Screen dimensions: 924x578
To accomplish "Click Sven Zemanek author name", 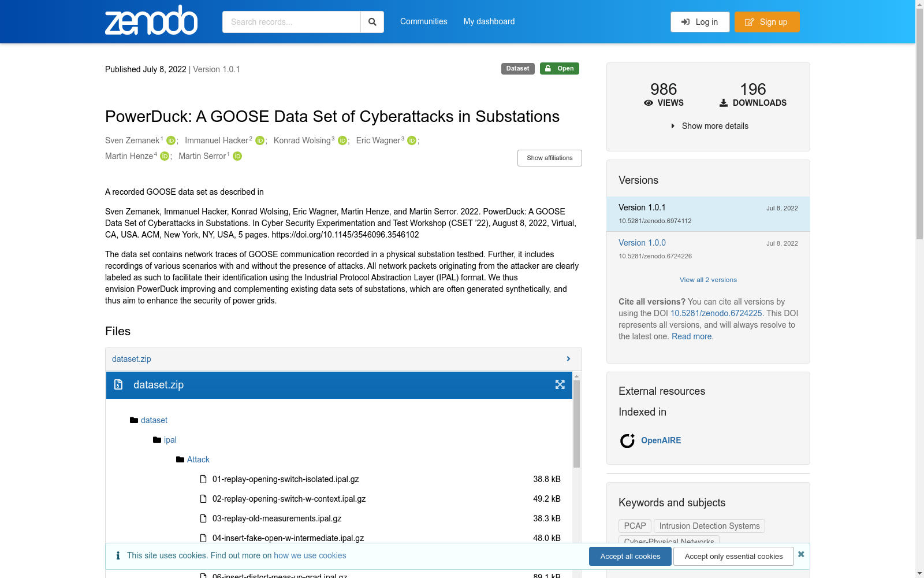I will 132,140.
